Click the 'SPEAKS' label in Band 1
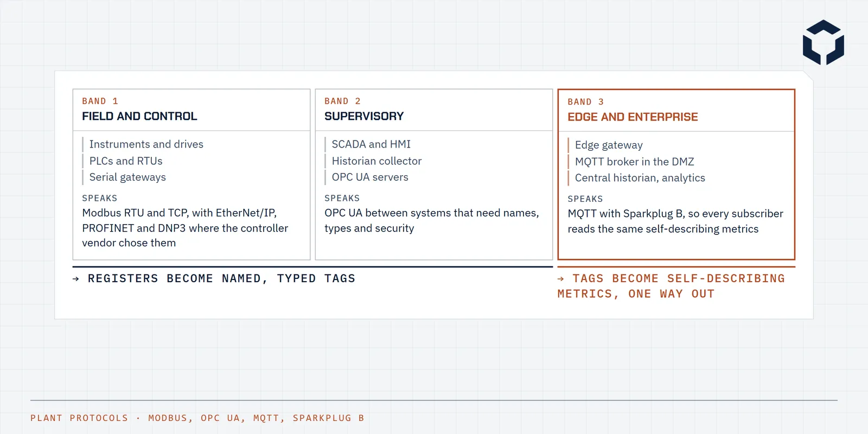The height and width of the screenshot is (434, 868). 100,198
